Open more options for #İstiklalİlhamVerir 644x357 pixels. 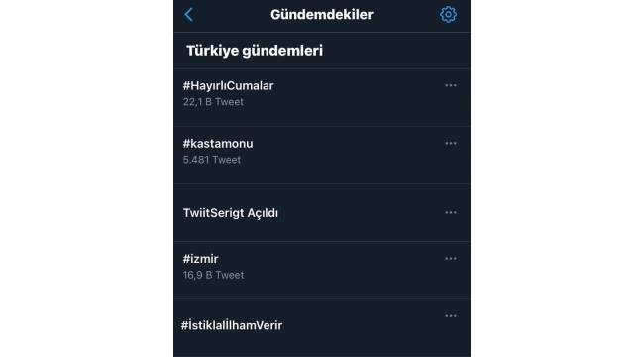(451, 316)
